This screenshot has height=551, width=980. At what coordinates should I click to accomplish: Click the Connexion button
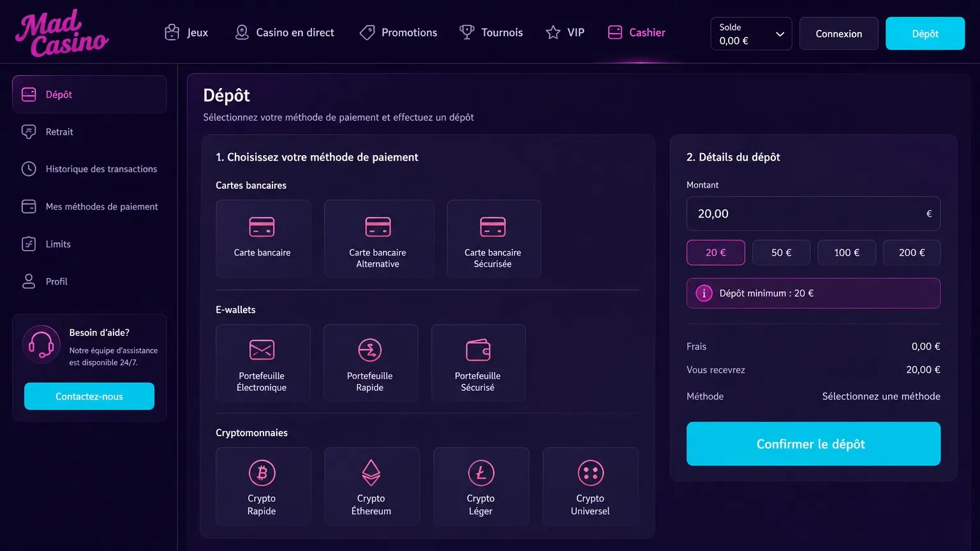click(x=839, y=34)
